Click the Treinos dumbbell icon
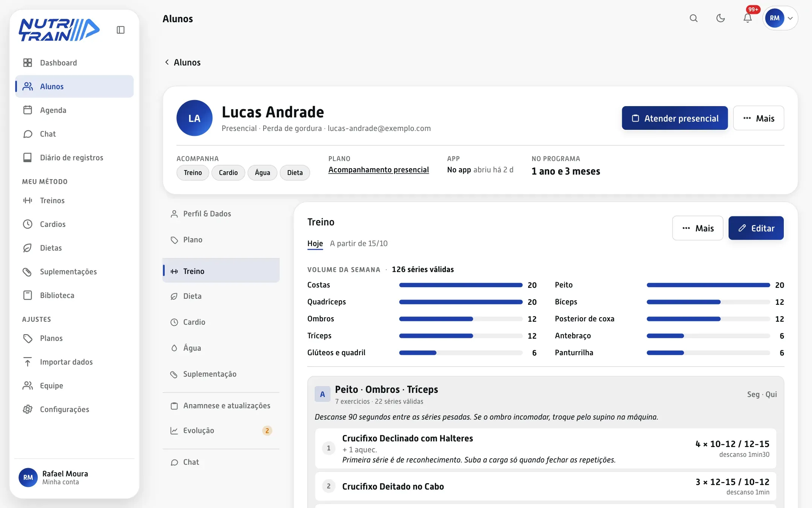 click(27, 201)
